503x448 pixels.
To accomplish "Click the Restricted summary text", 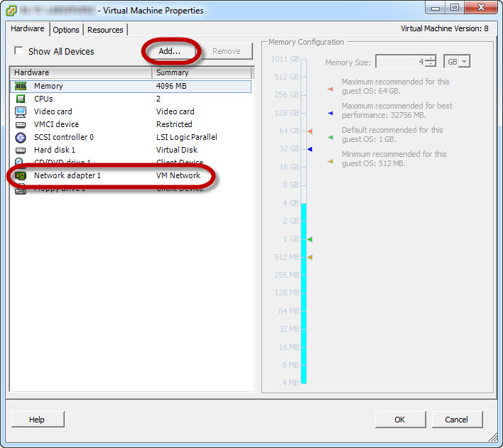I will tap(174, 124).
